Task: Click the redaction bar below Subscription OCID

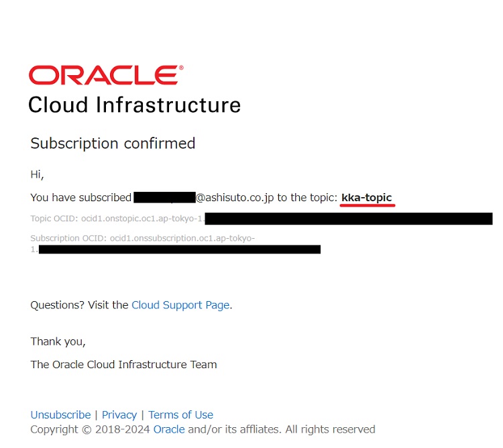Action: 179,249
